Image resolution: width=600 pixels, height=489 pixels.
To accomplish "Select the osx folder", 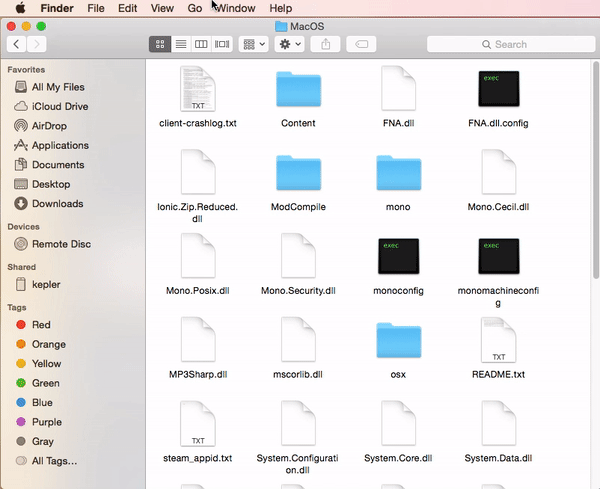I will [x=398, y=341].
